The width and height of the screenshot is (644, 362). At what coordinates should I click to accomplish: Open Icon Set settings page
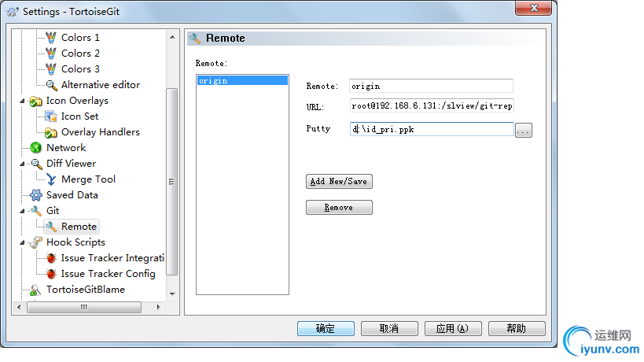point(79,116)
